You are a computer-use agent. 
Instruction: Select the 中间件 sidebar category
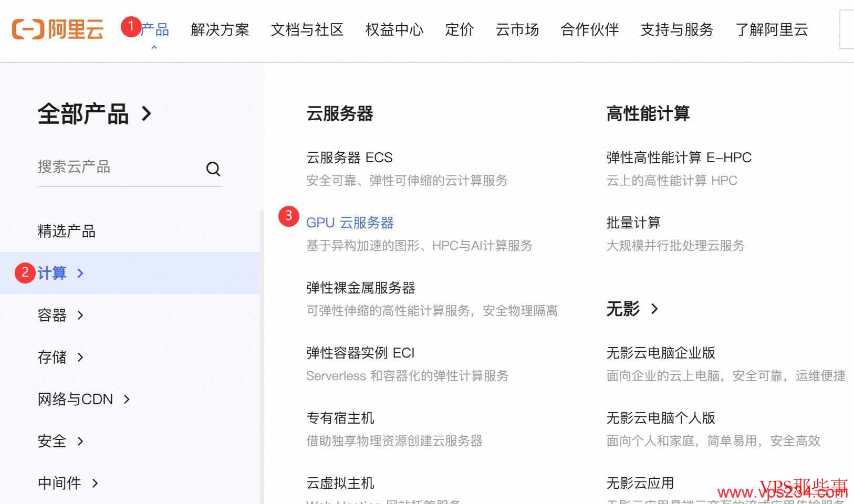pos(59,483)
